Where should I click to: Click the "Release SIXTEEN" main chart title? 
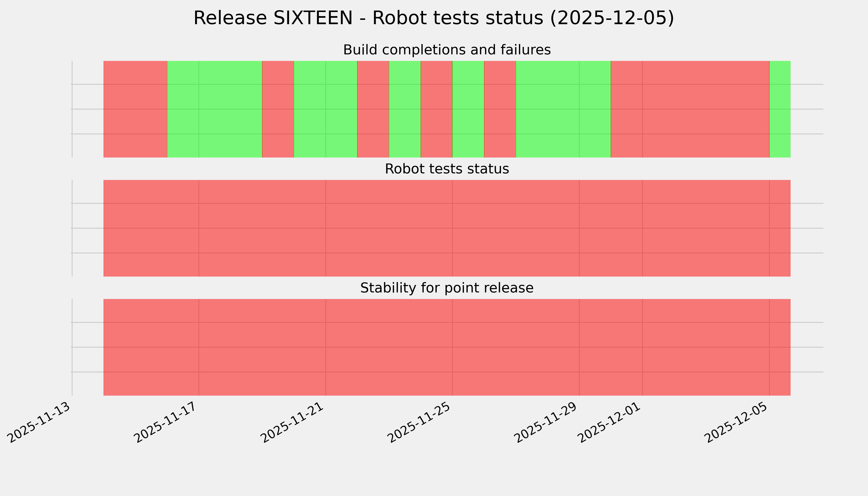(x=433, y=18)
